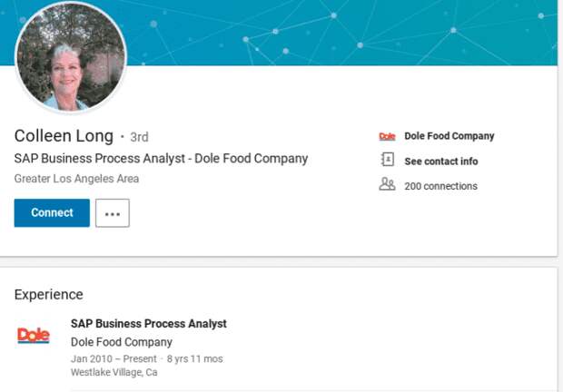Open See contact info
This screenshot has height=392, width=563.
tap(440, 162)
